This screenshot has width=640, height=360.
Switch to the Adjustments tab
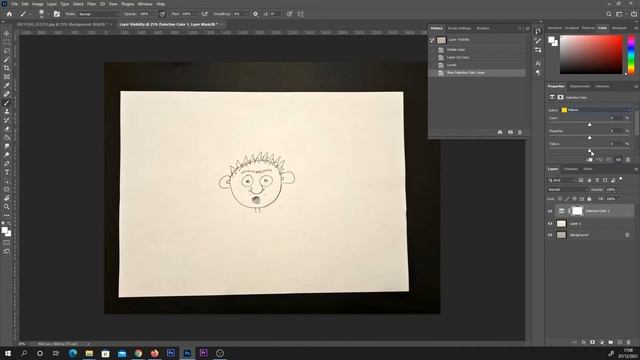pos(580,87)
